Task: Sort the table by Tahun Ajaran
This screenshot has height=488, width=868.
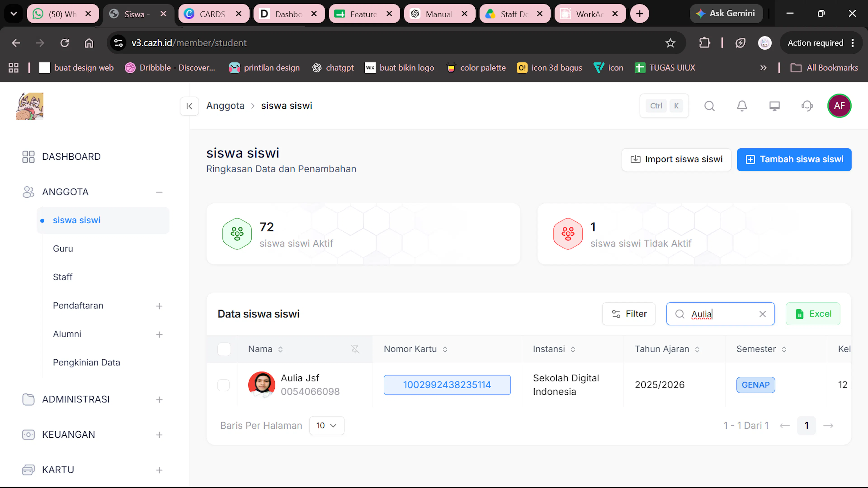Action: pyautogui.click(x=697, y=349)
